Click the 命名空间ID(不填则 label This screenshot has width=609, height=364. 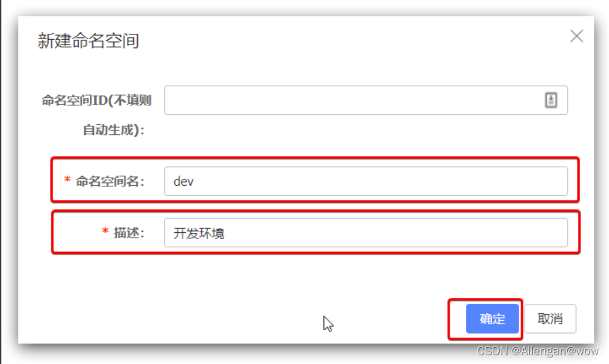tap(97, 100)
